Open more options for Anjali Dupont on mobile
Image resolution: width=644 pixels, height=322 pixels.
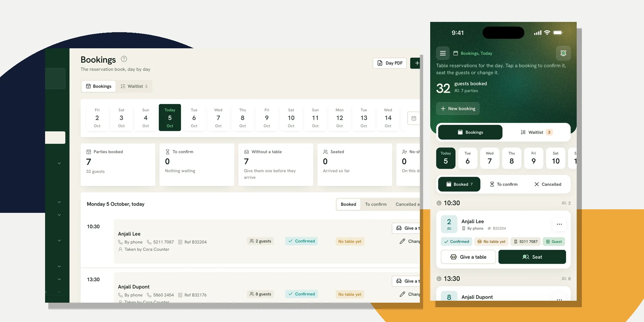[x=559, y=298]
